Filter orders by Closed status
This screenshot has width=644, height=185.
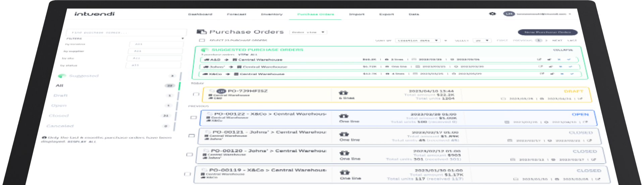tap(59, 115)
